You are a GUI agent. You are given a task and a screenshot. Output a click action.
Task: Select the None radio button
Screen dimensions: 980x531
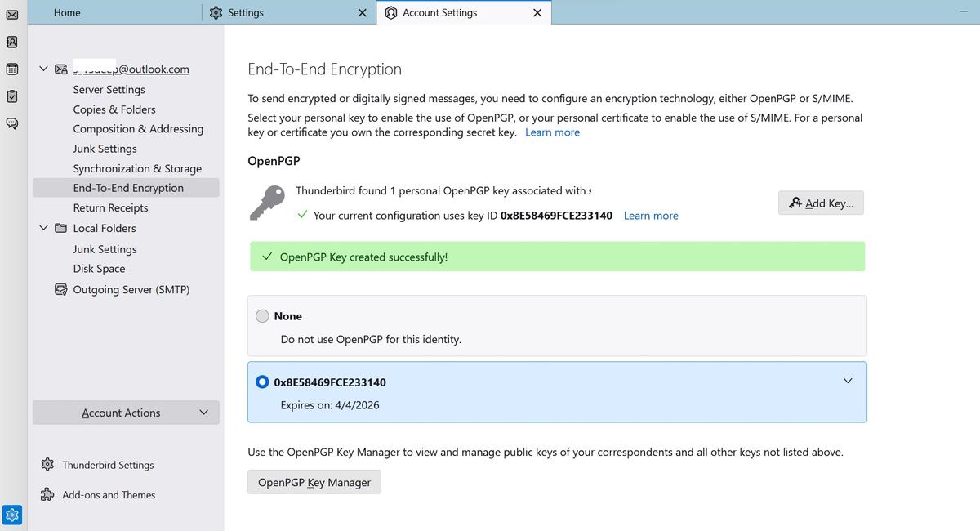(262, 316)
